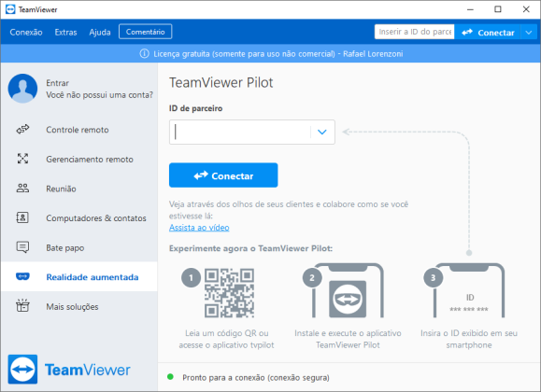Open the Reunião people icon
541x392 pixels.
[22, 189]
